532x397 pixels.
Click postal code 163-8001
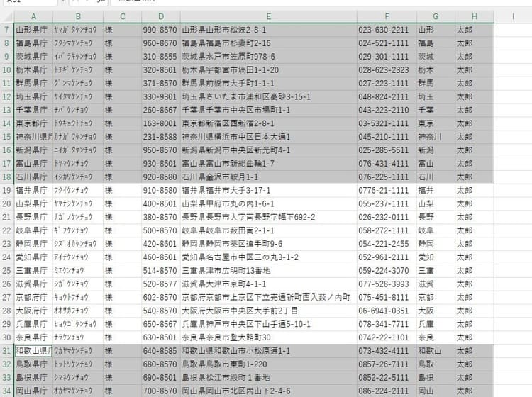161,123
